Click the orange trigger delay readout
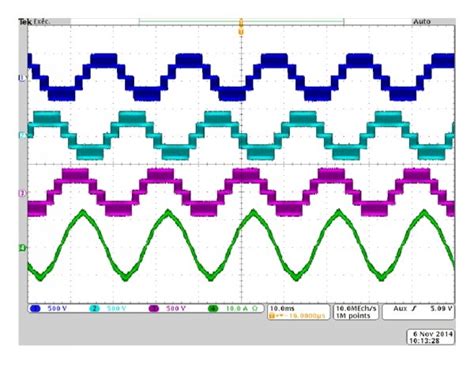The width and height of the screenshot is (474, 365). click(297, 315)
